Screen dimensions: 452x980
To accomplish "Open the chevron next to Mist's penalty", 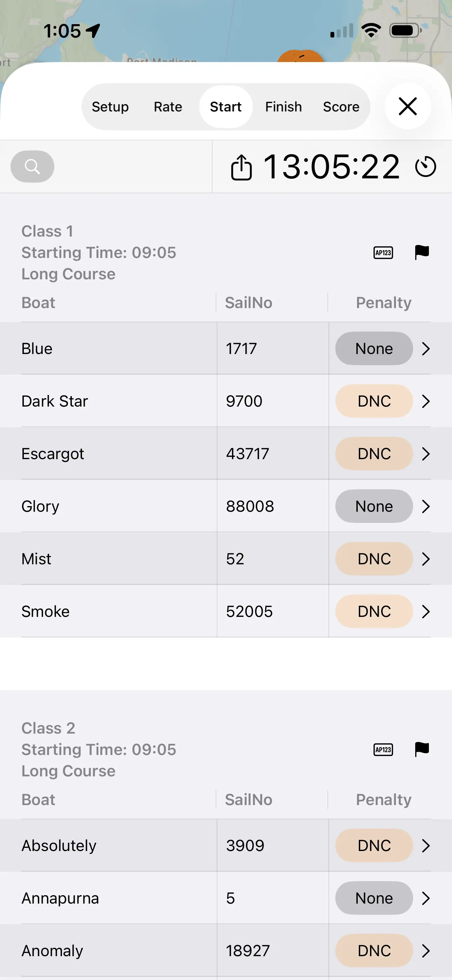I will [x=426, y=559].
